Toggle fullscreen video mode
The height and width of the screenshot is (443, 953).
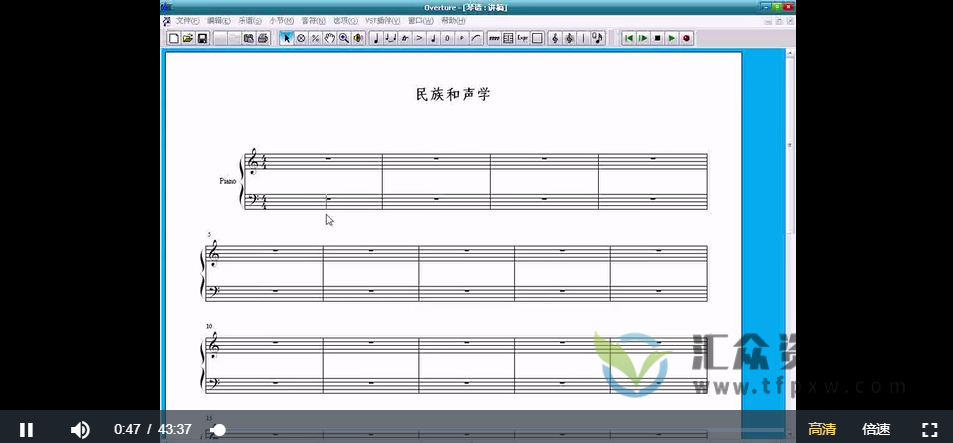(x=928, y=429)
